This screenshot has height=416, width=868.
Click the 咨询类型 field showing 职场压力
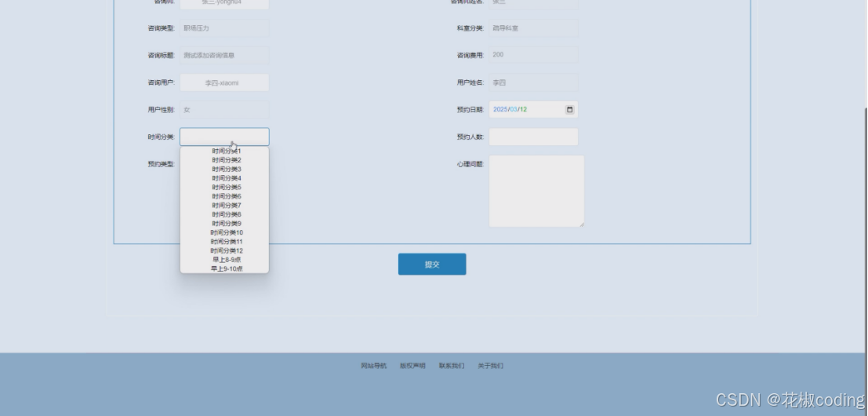[224, 28]
